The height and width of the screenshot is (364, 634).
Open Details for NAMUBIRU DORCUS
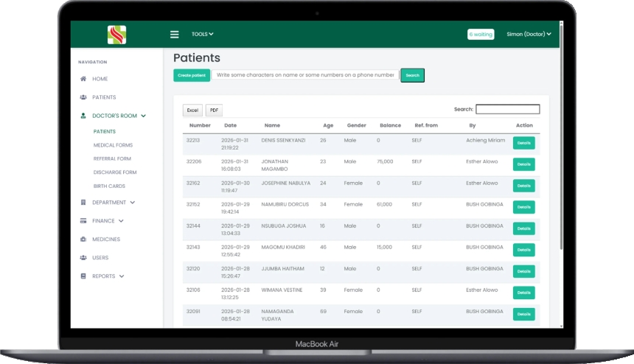point(523,207)
